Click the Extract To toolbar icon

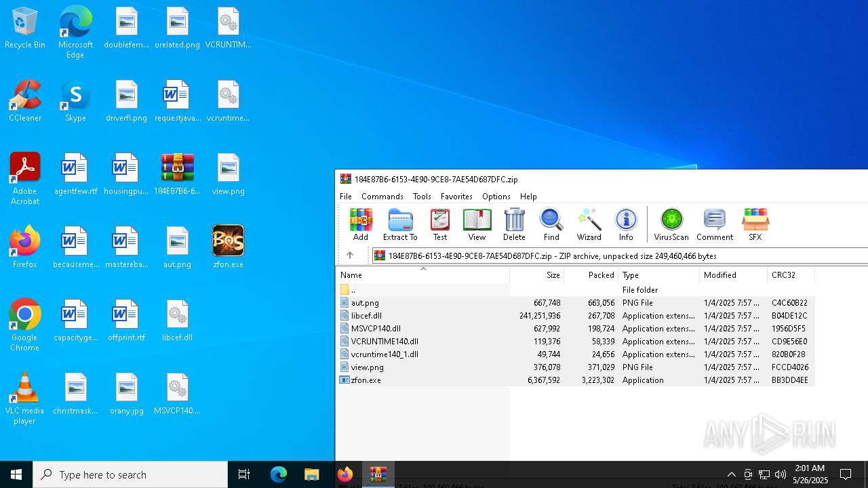(x=400, y=224)
